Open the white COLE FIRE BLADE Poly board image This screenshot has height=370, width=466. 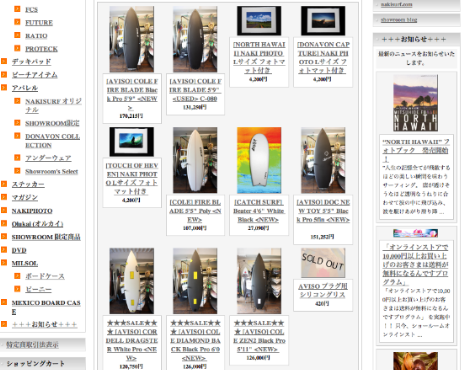click(195, 160)
